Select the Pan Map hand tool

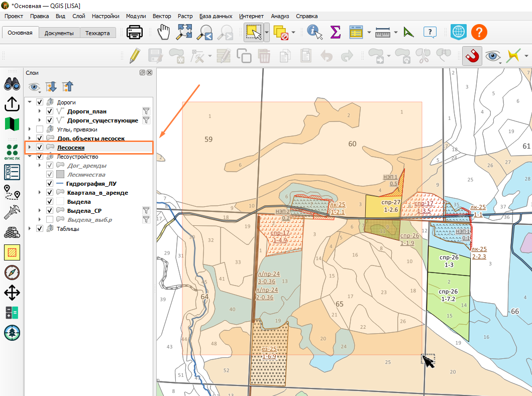coord(164,33)
